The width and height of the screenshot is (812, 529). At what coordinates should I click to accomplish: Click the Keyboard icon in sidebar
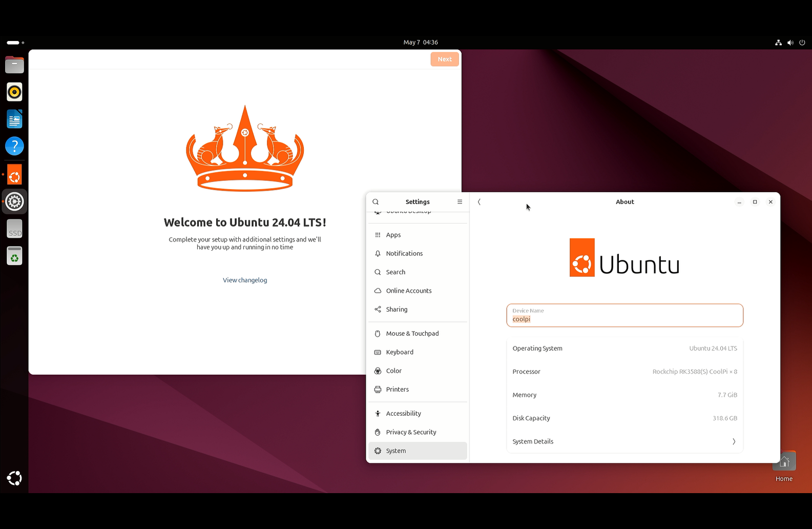(x=378, y=352)
